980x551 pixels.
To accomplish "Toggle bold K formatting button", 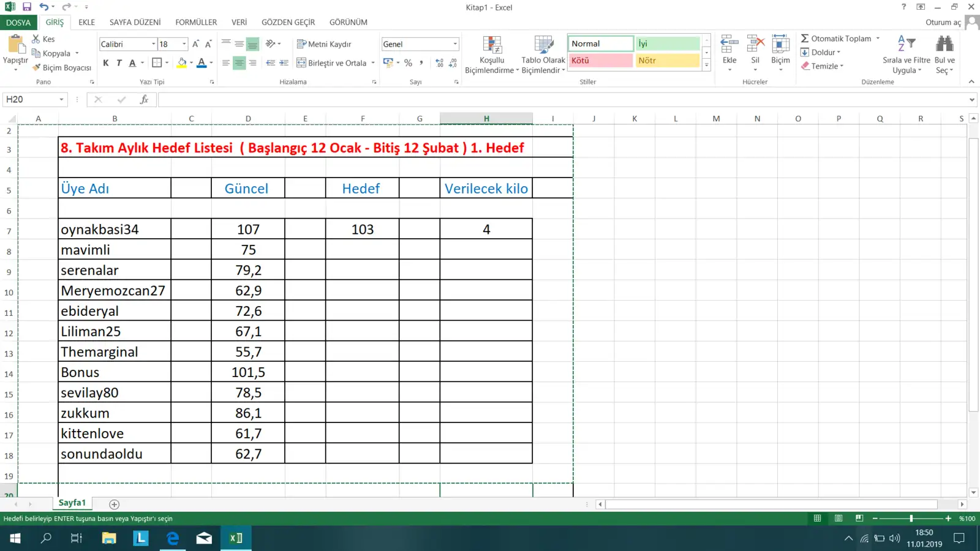I will pyautogui.click(x=106, y=63).
